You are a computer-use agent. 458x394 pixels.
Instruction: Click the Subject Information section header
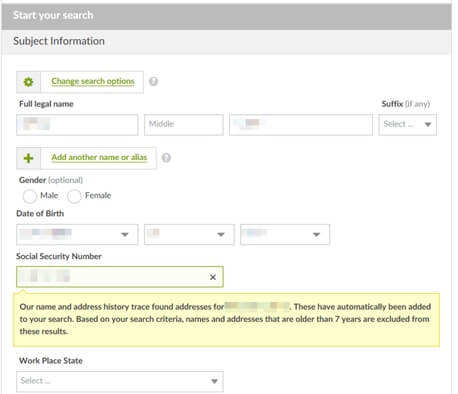[226, 42]
